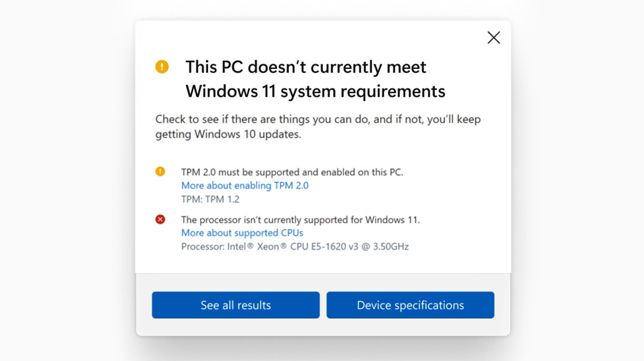Open More about enabling TPM 2.0 link
This screenshot has width=644, height=361.
245,186
